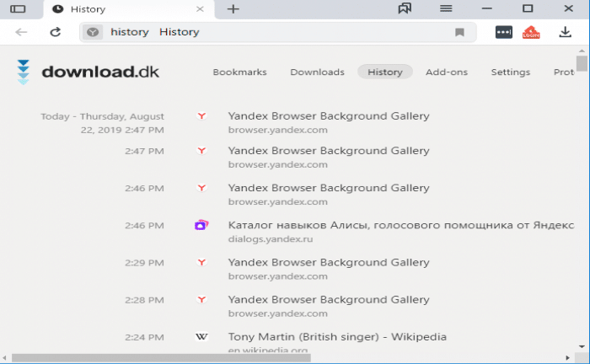The width and height of the screenshot is (590, 364).
Task: Switch to the Bookmarks section
Action: (x=239, y=72)
